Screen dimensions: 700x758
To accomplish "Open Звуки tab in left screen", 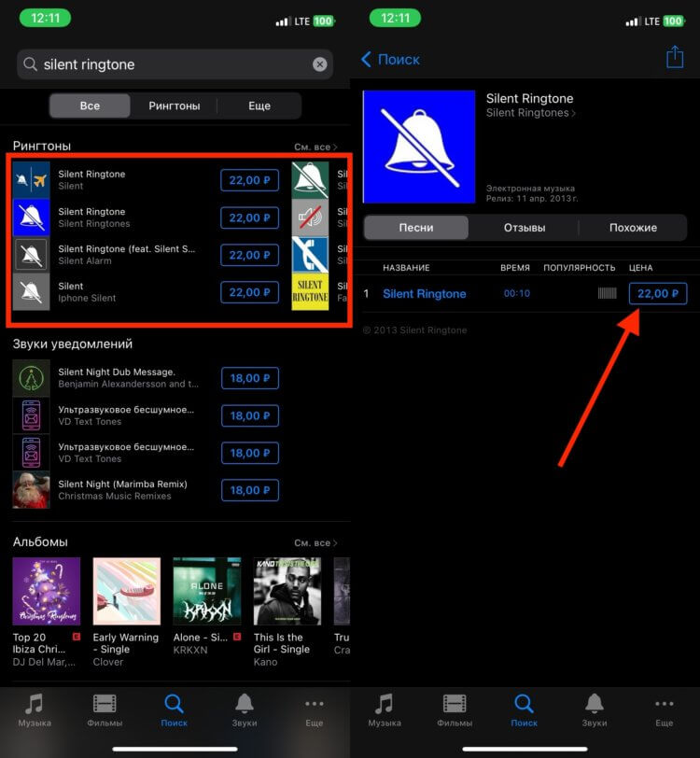I will point(245,709).
